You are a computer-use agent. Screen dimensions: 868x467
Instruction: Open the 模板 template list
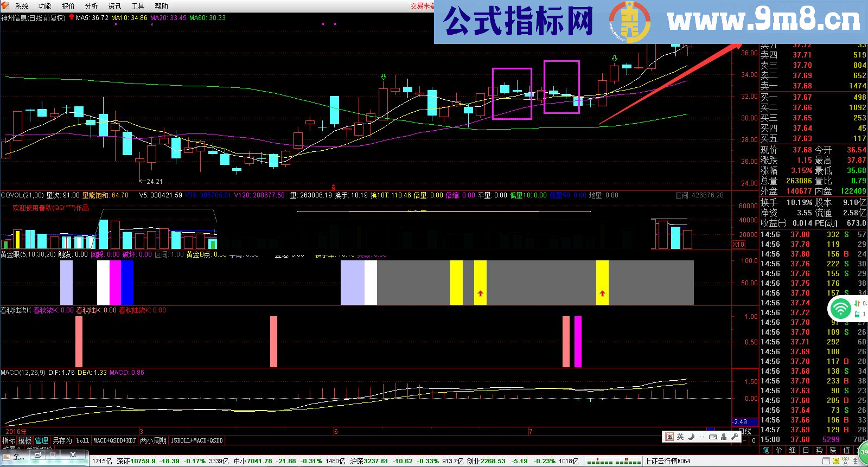(25, 440)
